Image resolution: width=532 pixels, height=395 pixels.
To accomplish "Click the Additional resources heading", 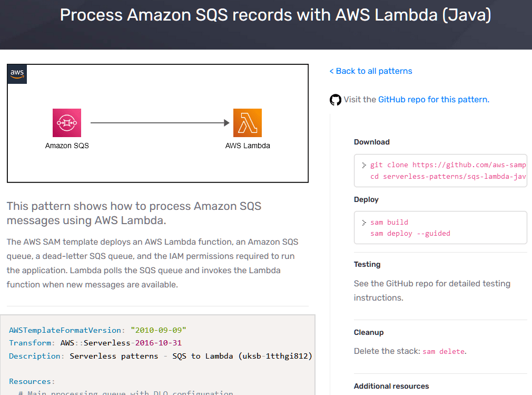I will 391,386.
